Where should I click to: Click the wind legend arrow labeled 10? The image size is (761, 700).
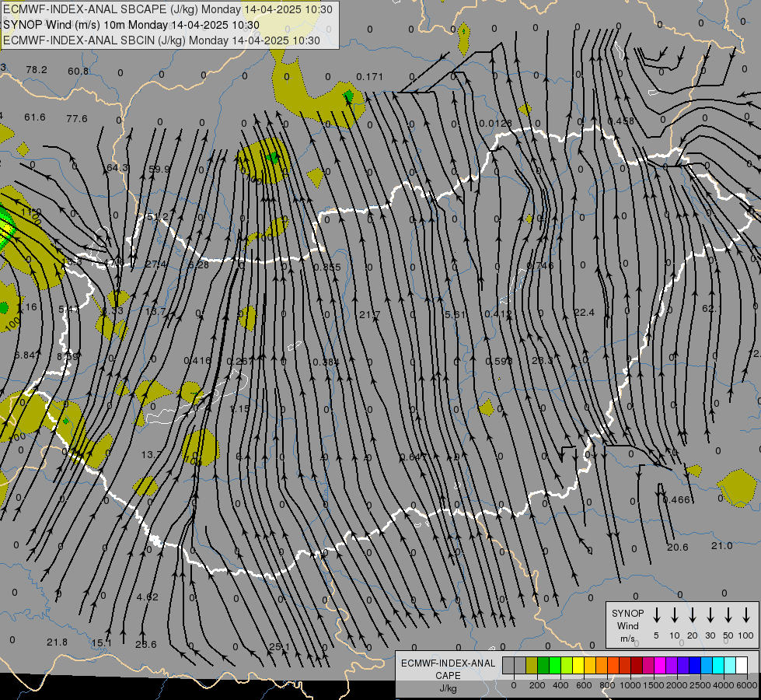coord(675,615)
